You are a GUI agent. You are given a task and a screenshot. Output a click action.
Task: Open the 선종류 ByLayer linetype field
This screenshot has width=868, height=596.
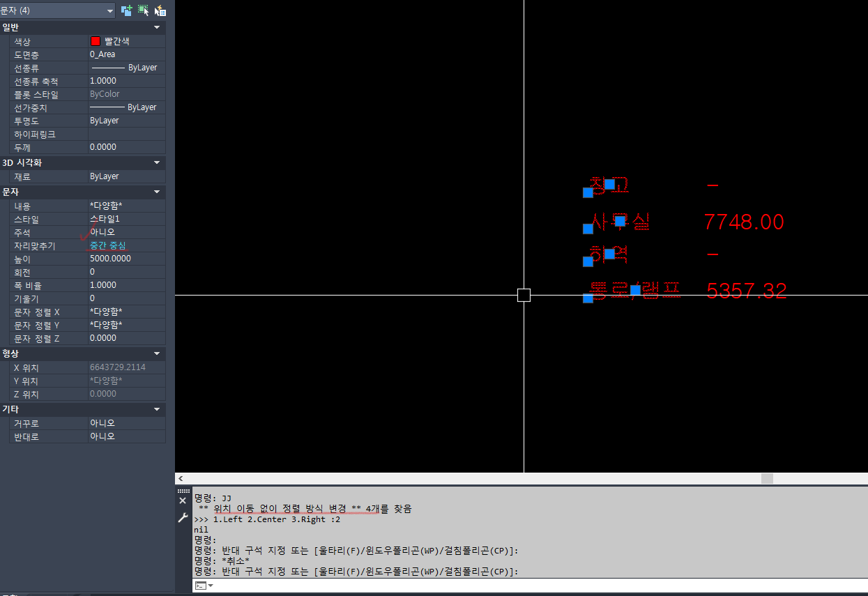pyautogui.click(x=127, y=68)
